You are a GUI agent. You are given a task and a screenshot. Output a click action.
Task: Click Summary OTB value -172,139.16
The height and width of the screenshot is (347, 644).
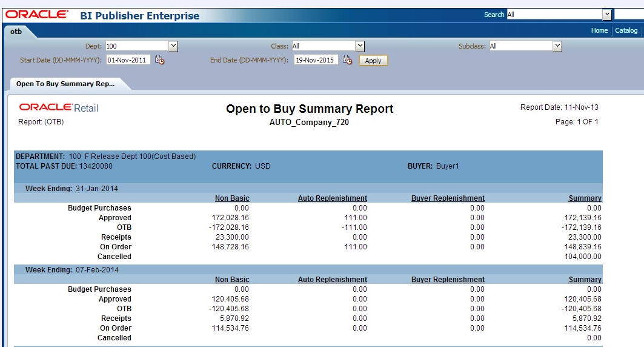point(581,227)
